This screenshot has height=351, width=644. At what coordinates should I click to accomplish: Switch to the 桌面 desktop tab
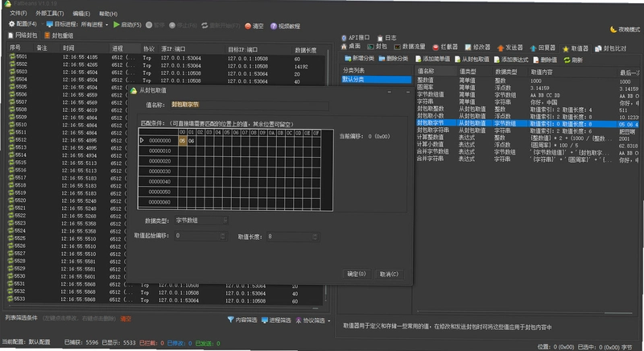click(x=351, y=46)
